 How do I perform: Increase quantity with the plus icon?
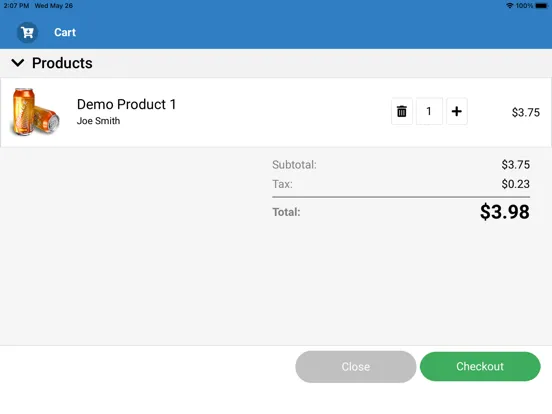point(457,111)
